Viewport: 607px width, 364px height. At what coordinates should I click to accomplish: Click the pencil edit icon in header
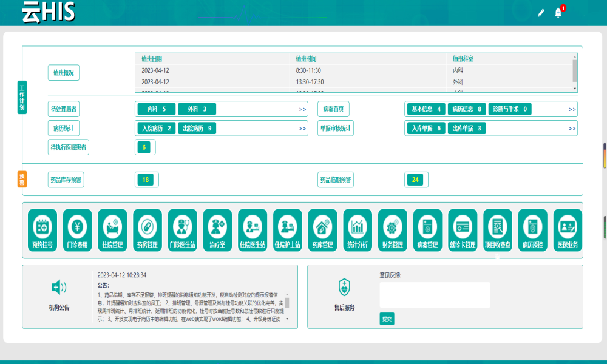click(541, 13)
